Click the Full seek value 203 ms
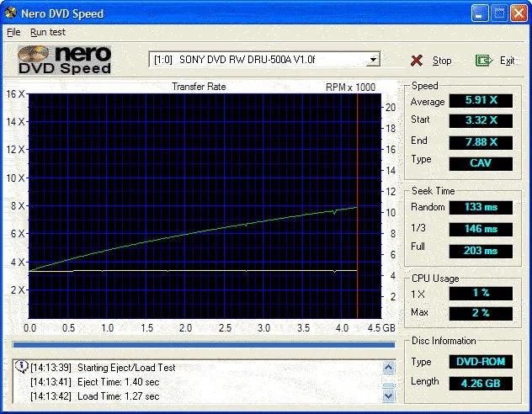The width and height of the screenshot is (532, 414). (481, 251)
